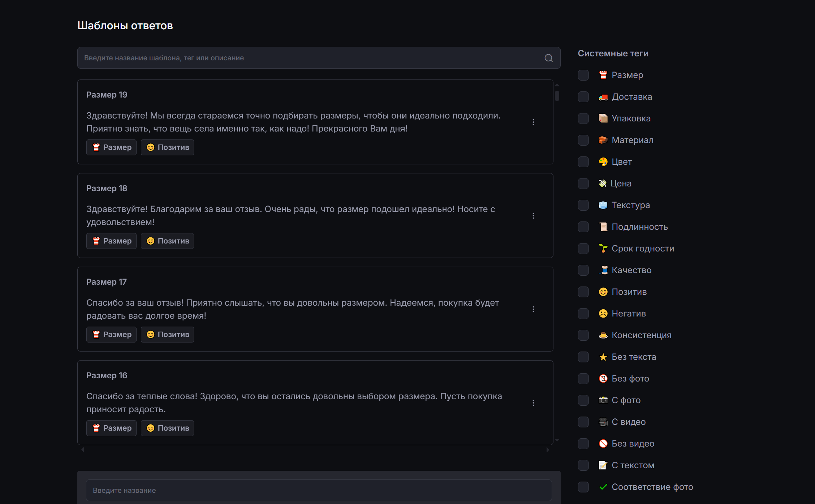The image size is (815, 504).
Task: Click scroll-up arrow of template list
Action: (x=557, y=85)
